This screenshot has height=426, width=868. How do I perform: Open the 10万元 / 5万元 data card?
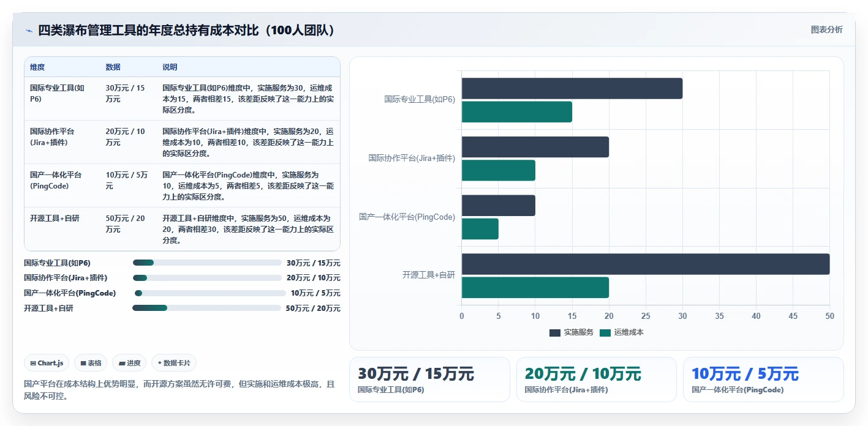pyautogui.click(x=763, y=379)
